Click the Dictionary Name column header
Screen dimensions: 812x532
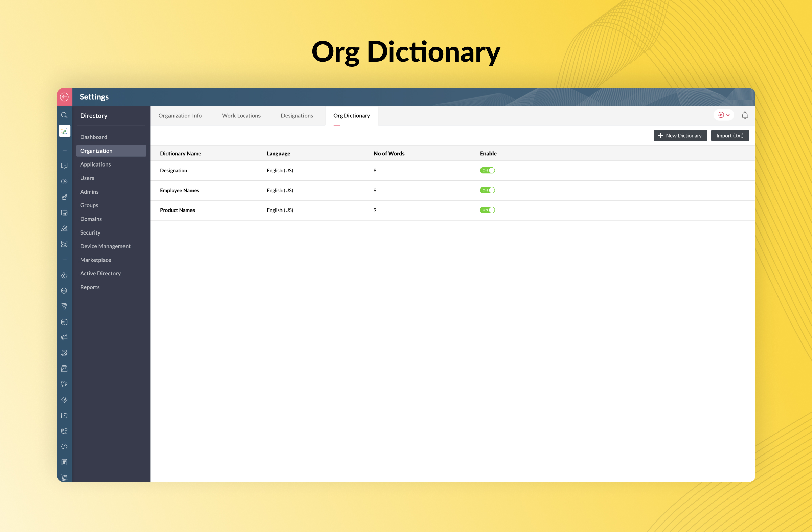point(180,154)
